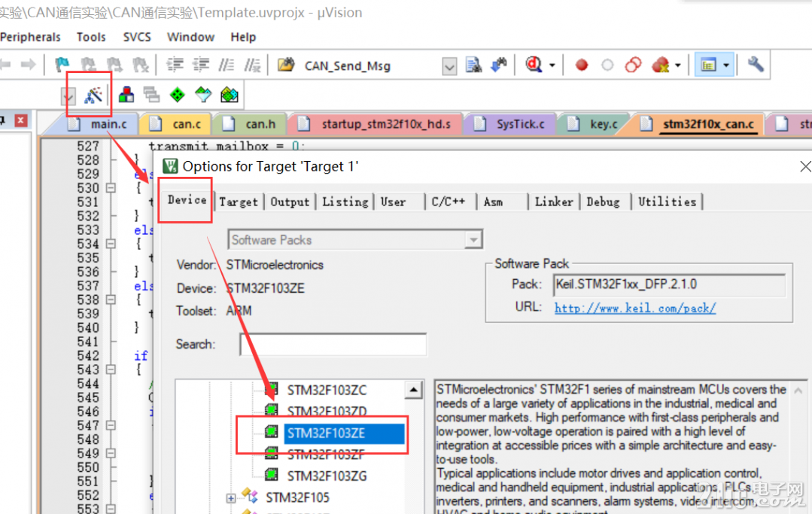Indent the selected lines icon
This screenshot has height=514, width=812.
[x=175, y=65]
